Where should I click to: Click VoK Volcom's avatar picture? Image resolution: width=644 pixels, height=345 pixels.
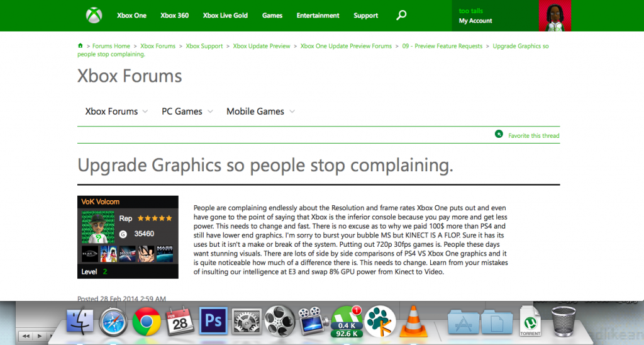(97, 226)
